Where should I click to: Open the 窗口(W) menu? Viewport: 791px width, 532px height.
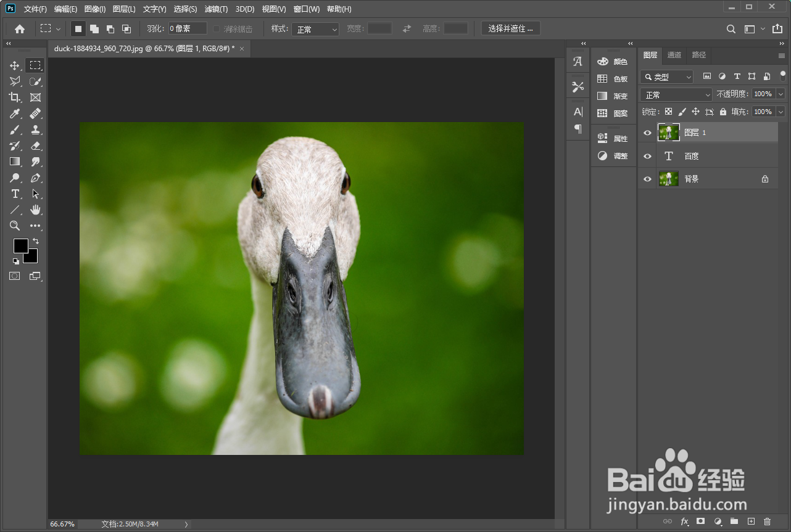307,9
